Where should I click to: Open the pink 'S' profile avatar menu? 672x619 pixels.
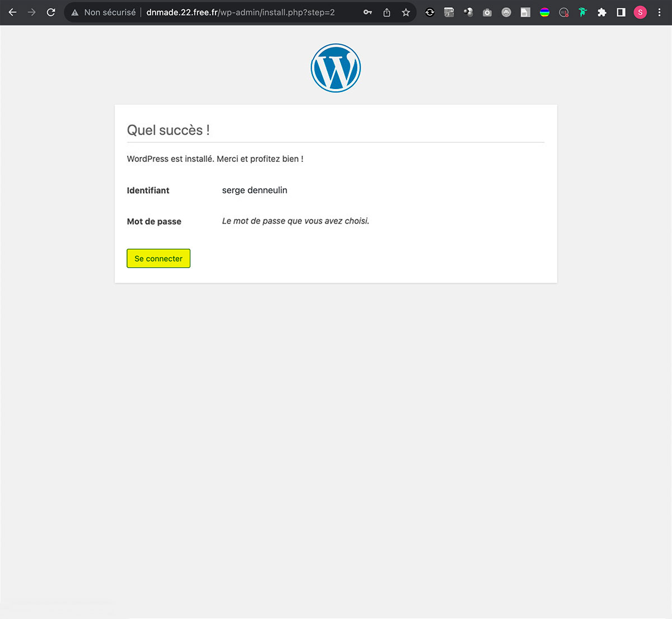click(x=640, y=12)
